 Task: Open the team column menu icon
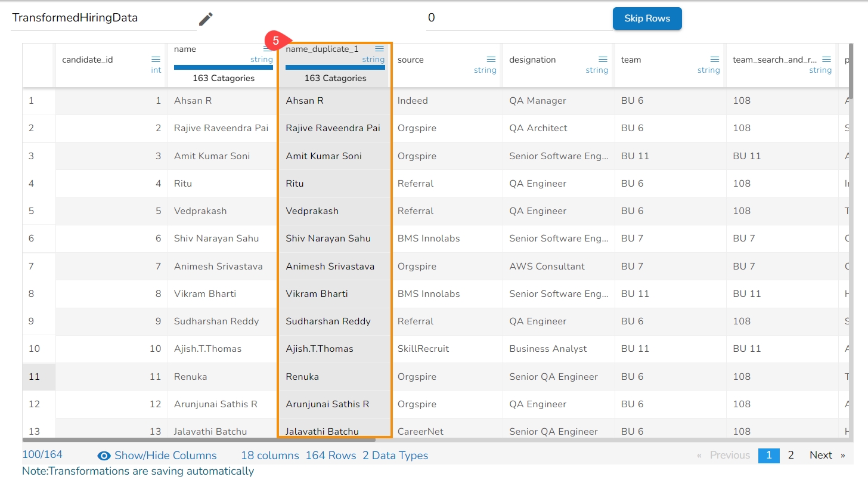tap(715, 60)
